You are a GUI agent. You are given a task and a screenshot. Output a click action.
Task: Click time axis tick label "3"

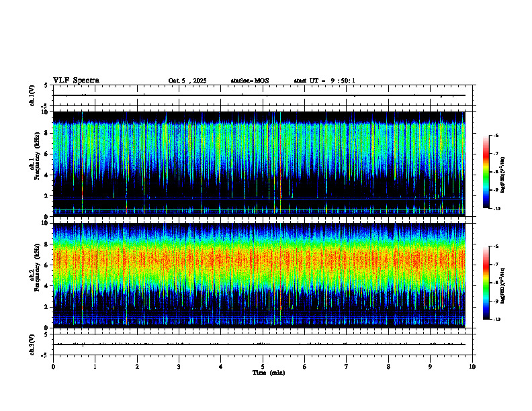[x=179, y=367]
